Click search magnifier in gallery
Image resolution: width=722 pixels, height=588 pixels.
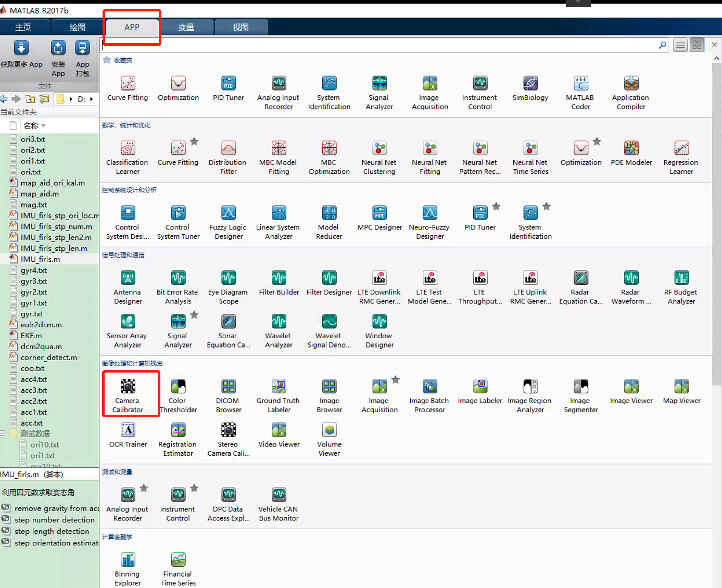click(x=662, y=45)
